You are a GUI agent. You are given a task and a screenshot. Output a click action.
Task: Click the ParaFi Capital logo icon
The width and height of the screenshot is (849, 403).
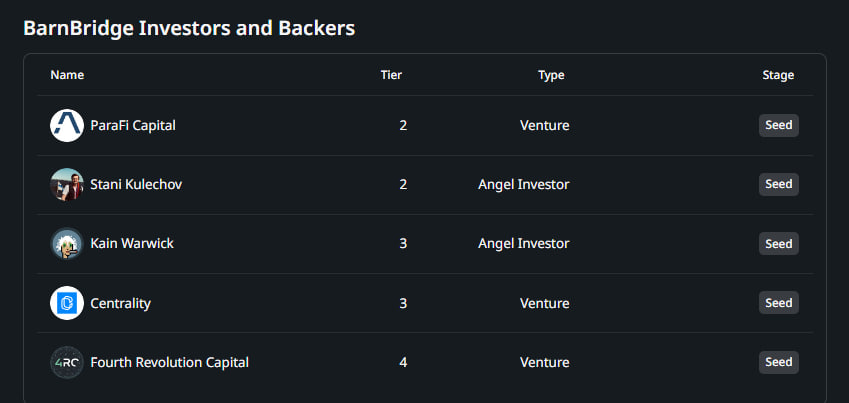67,125
